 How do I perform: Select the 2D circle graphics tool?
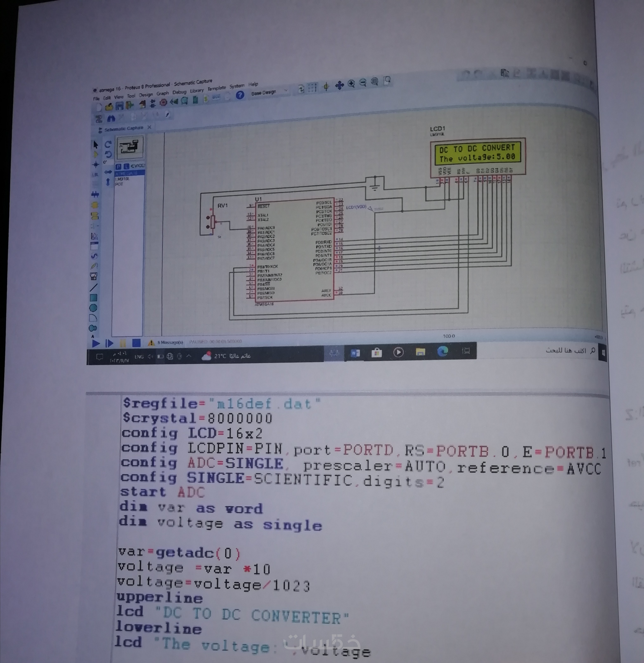tap(93, 308)
